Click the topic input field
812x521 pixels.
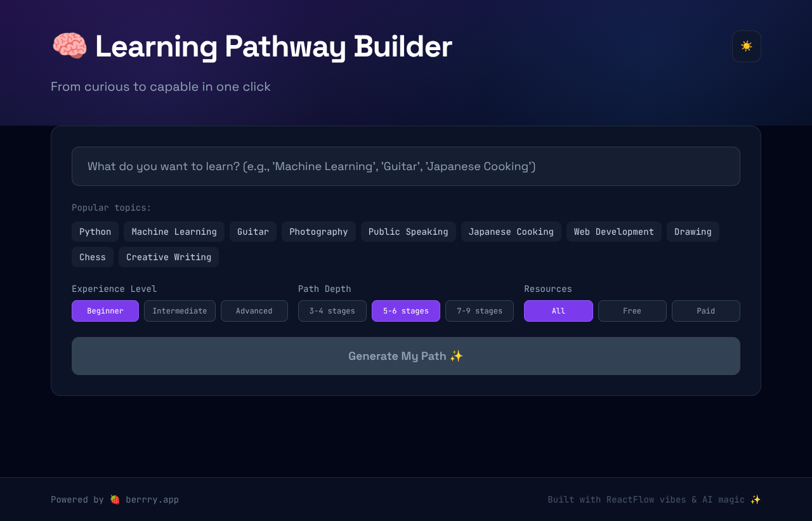tap(406, 166)
